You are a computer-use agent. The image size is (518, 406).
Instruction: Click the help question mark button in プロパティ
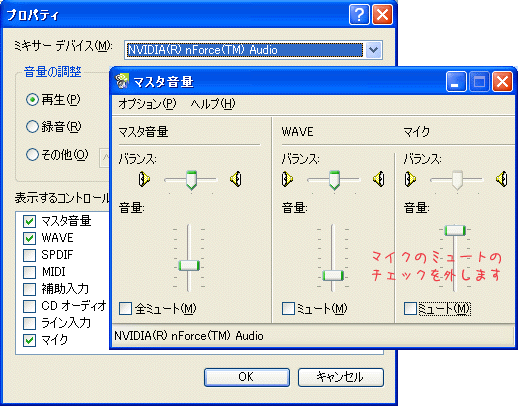coord(359,15)
